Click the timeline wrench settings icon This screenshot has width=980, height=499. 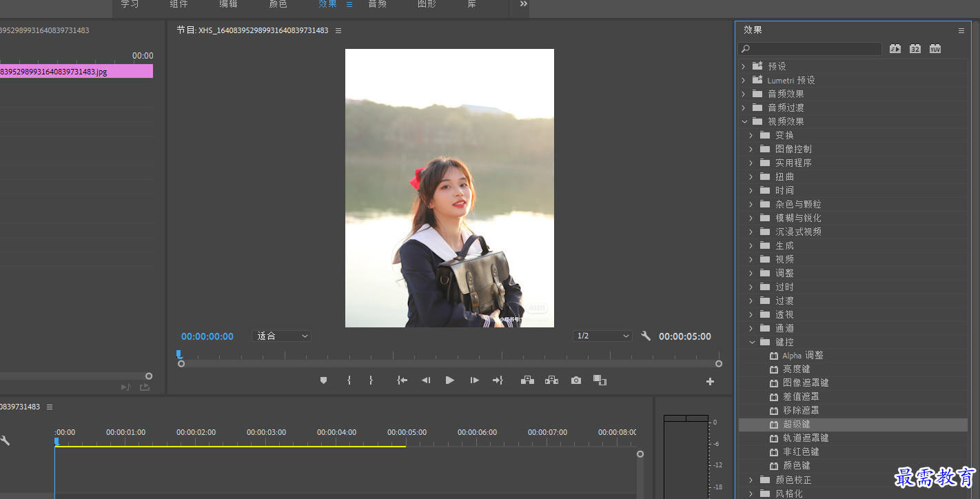(x=5, y=440)
